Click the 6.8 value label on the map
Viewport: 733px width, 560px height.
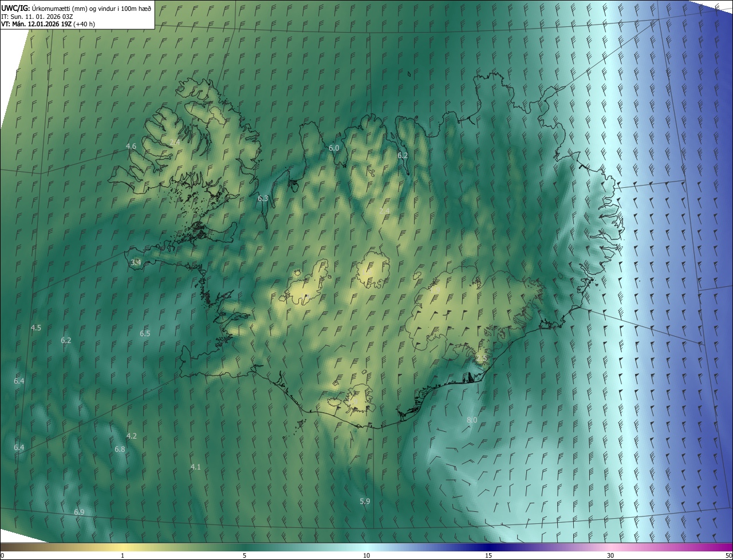120,449
